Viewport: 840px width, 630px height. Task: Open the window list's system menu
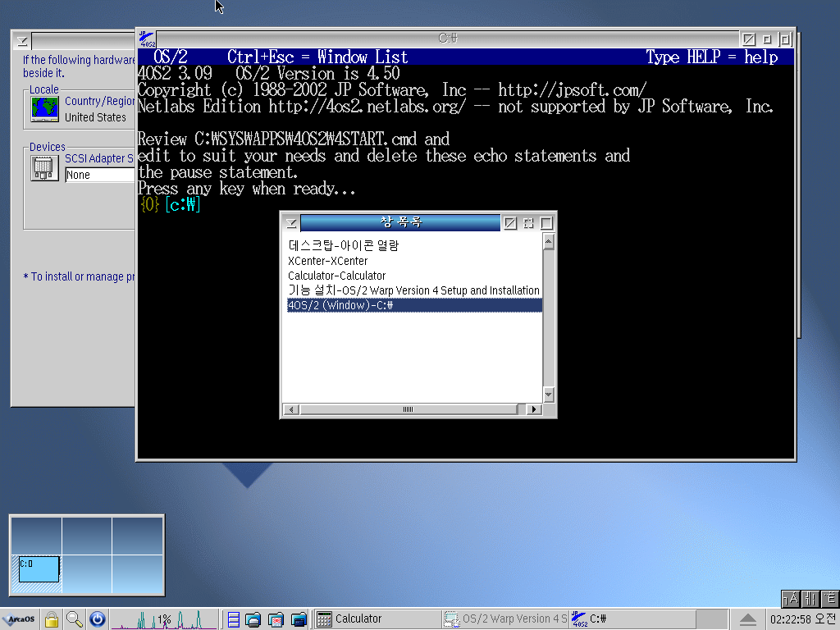(290, 223)
